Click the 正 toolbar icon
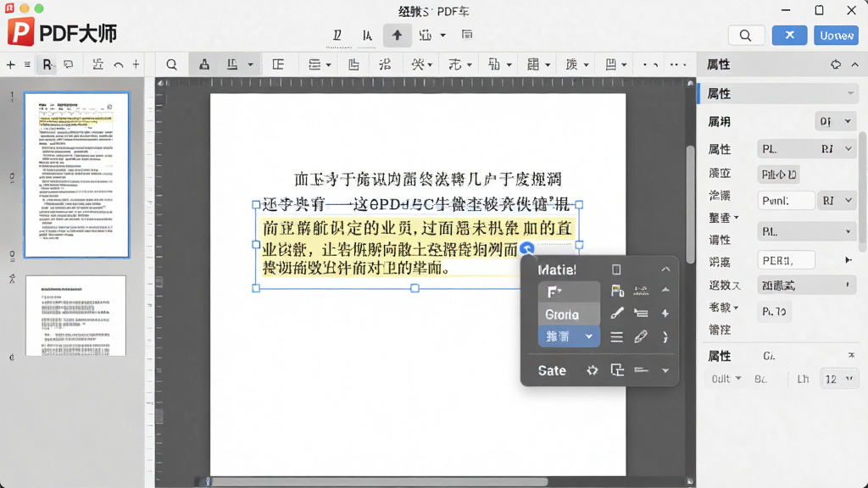The image size is (868, 488). pyautogui.click(x=278, y=64)
